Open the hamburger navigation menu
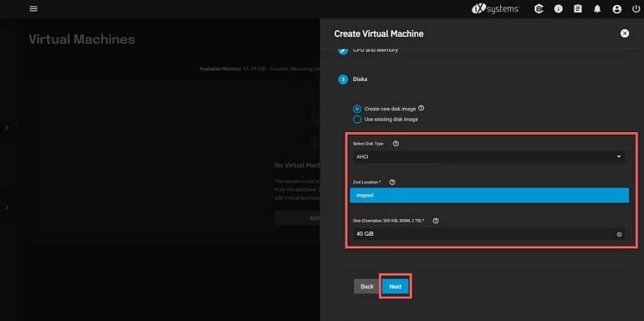Screen dimensions: 644x321 (x=33, y=8)
